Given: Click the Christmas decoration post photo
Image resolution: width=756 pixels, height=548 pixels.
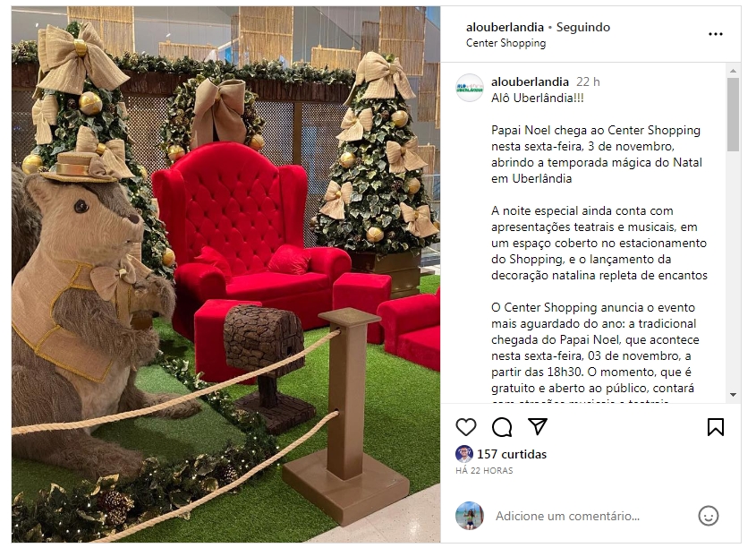Looking at the screenshot, I should pyautogui.click(x=226, y=275).
